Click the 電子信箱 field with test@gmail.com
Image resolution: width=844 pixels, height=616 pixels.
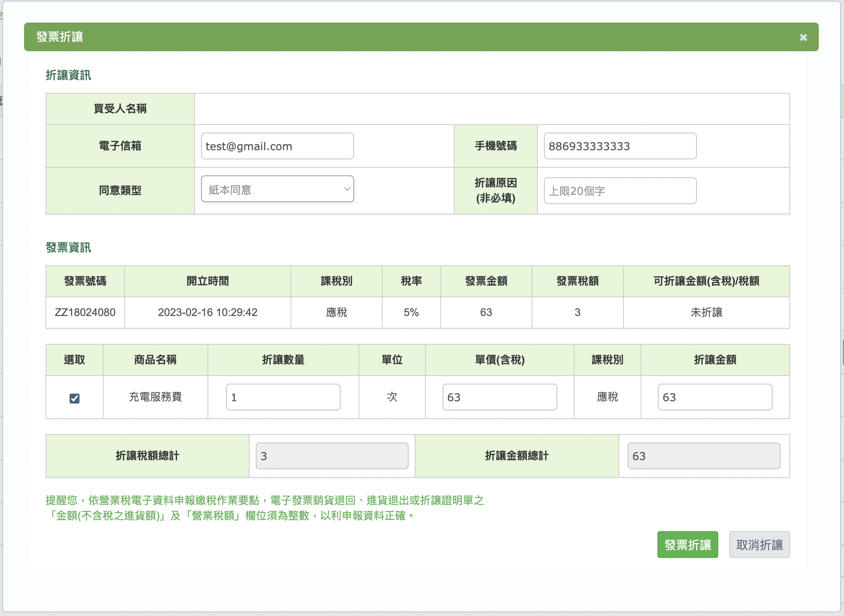278,146
